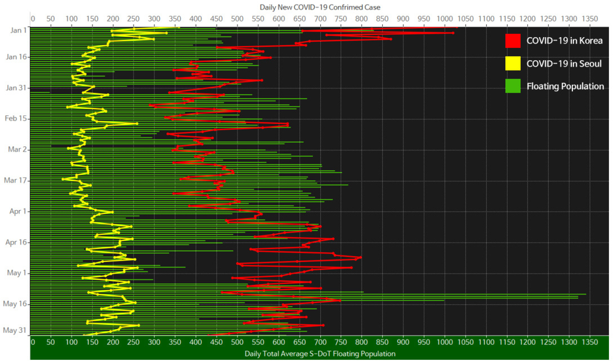Click the 500 tick on bottom axis
This screenshot has height=364, width=613.
(x=237, y=342)
